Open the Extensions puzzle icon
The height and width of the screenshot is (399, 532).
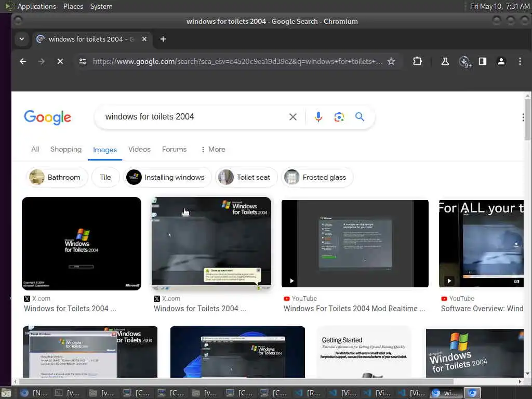tap(417, 61)
